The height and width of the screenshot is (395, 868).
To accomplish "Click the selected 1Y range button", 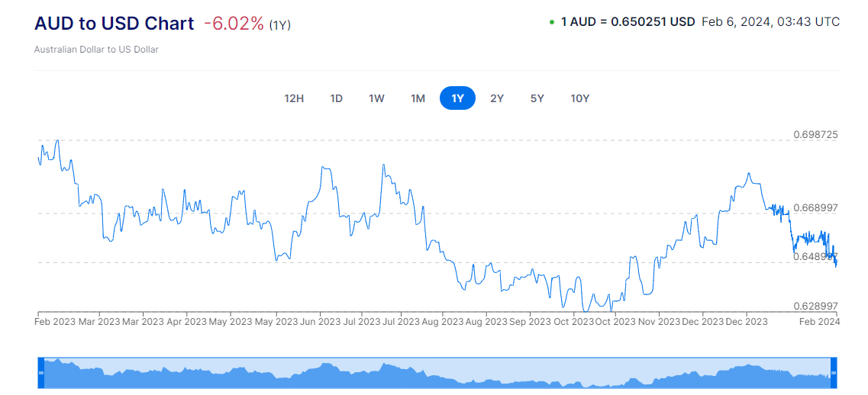I will pos(457,98).
